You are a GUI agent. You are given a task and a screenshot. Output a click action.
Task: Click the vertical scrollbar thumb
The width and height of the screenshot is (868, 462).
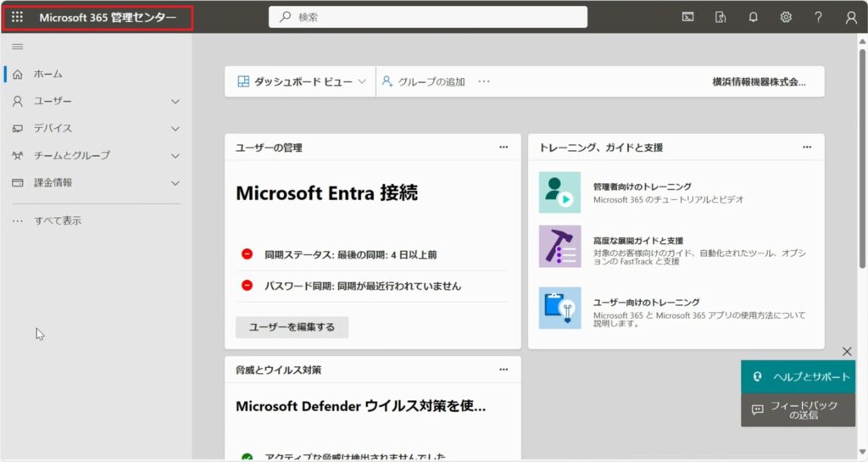pos(862,159)
